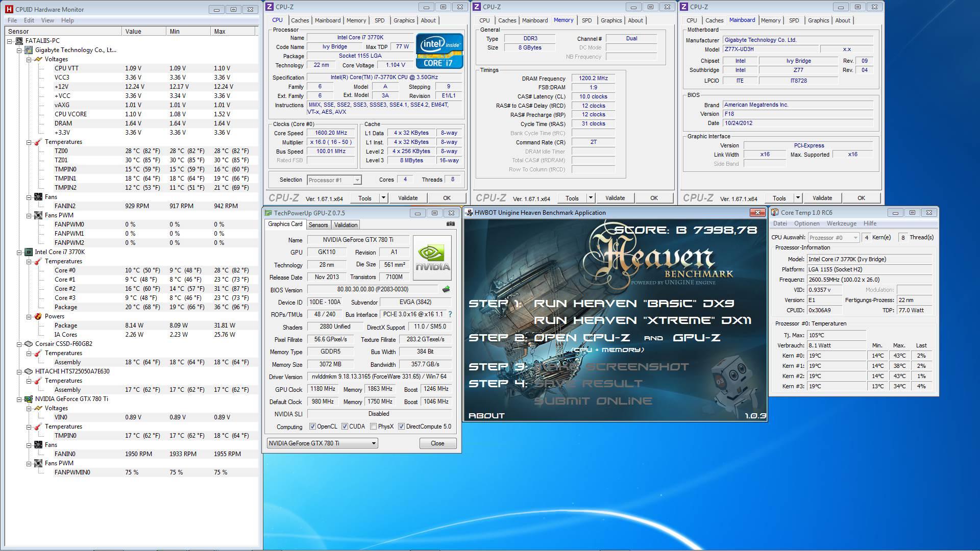Click the CPU-Z Memory window title icon

point(477,7)
